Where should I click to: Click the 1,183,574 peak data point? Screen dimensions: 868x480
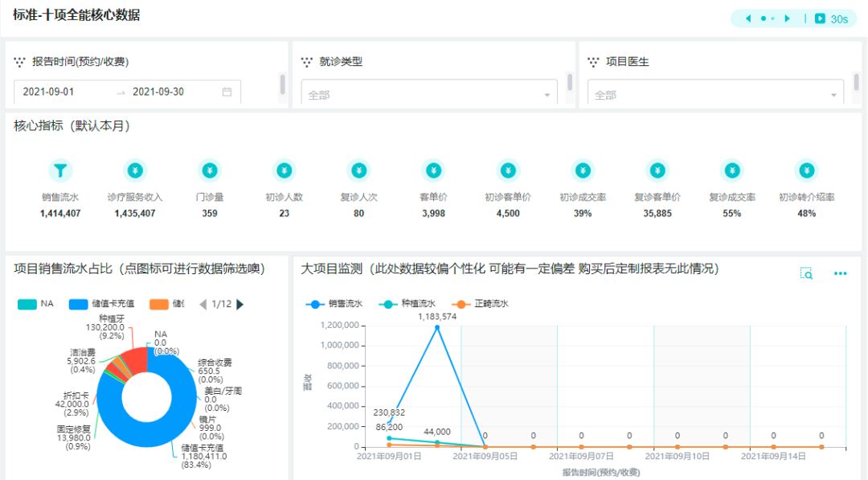[x=437, y=328]
